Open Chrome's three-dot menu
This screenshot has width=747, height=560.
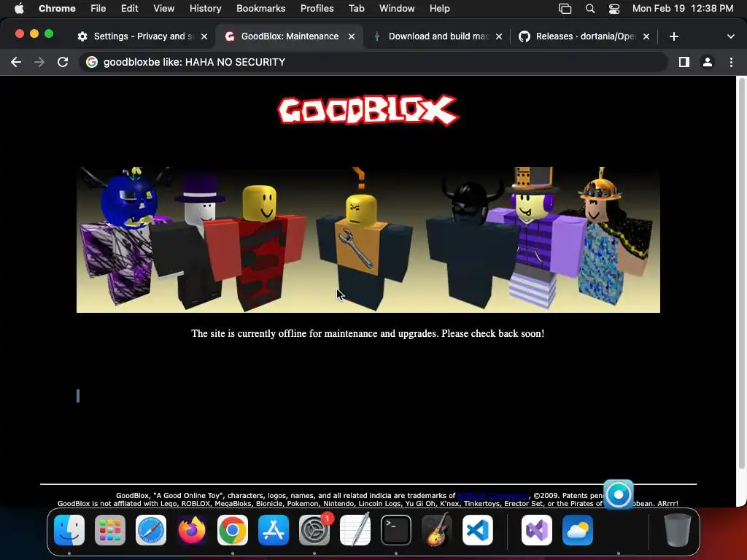[731, 62]
